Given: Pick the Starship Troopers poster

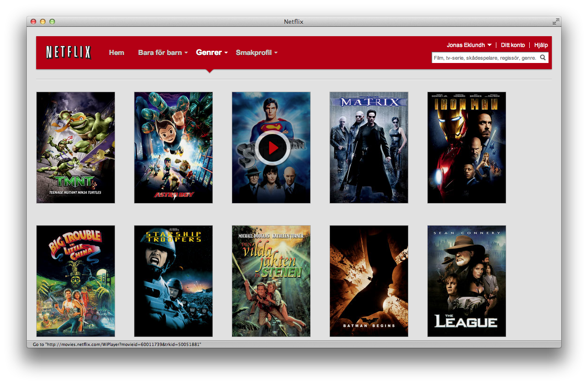Looking at the screenshot, I should click(173, 281).
